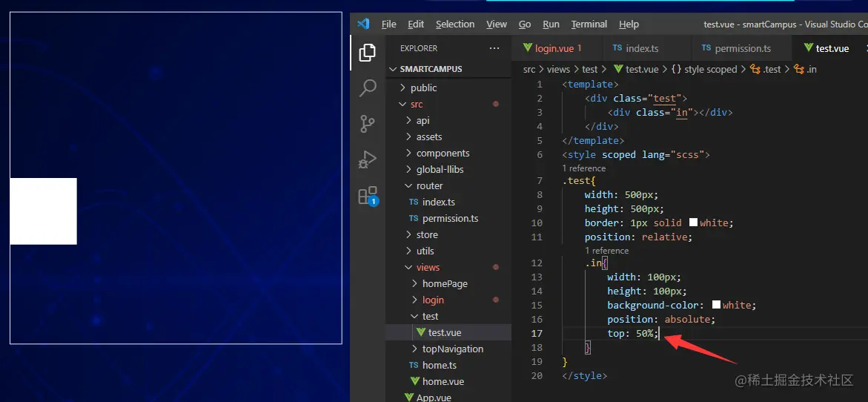Click the .test breadcrumb segment
The height and width of the screenshot is (402, 868).
tap(765, 69)
